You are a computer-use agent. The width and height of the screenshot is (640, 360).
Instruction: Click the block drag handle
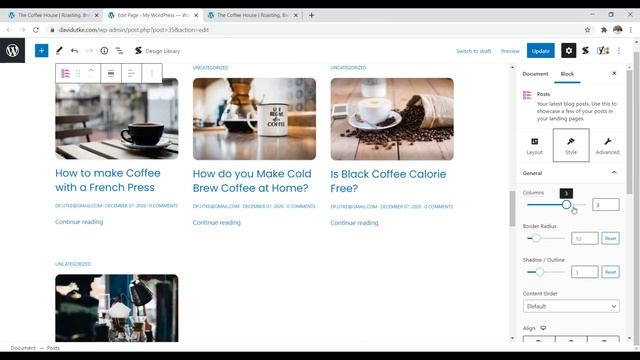[x=78, y=73]
